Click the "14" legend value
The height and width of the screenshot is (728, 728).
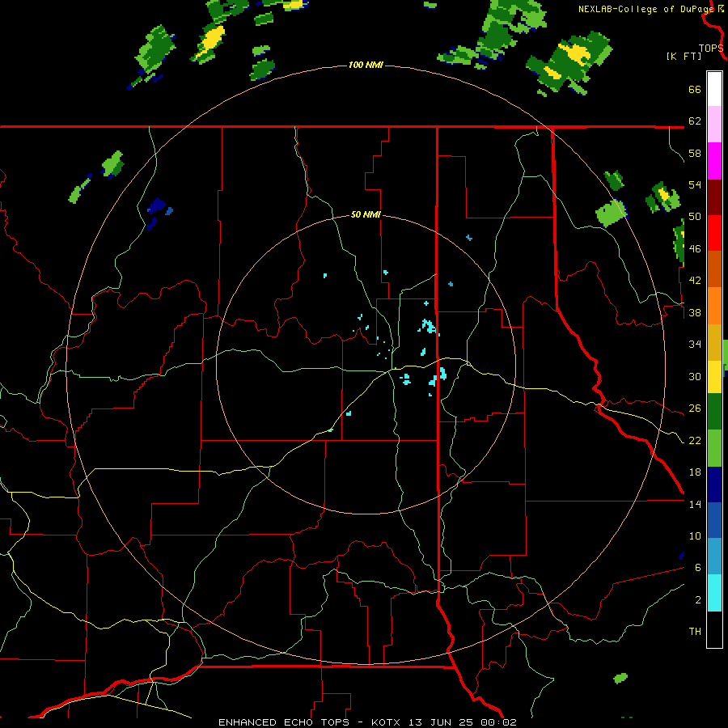pos(695,504)
